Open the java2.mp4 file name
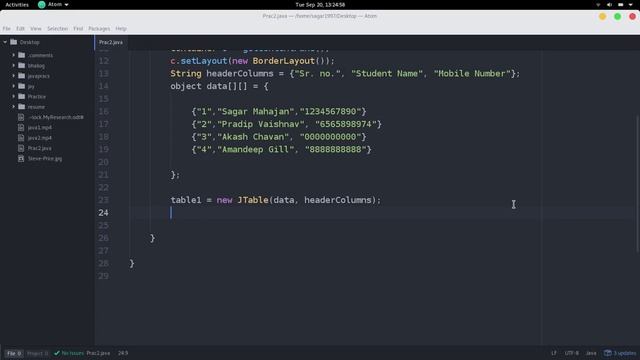Viewport: 640px width, 360px height. click(x=40, y=138)
